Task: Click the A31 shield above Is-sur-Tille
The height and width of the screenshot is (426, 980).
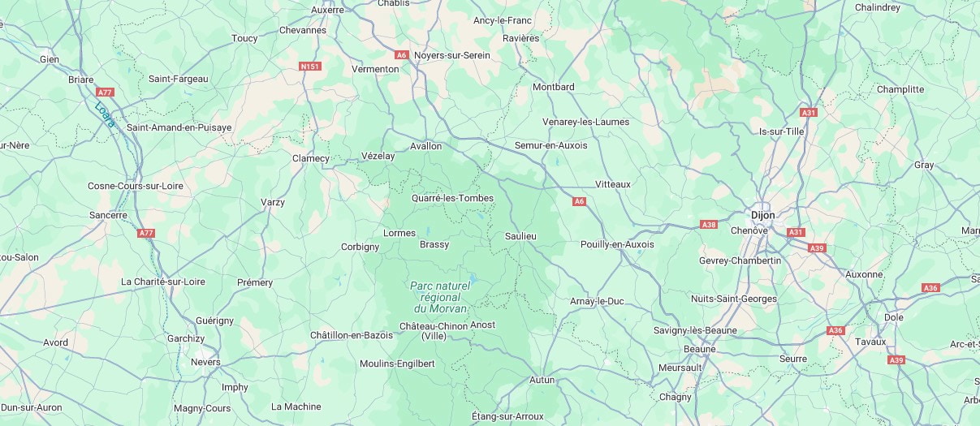Action: point(808,113)
